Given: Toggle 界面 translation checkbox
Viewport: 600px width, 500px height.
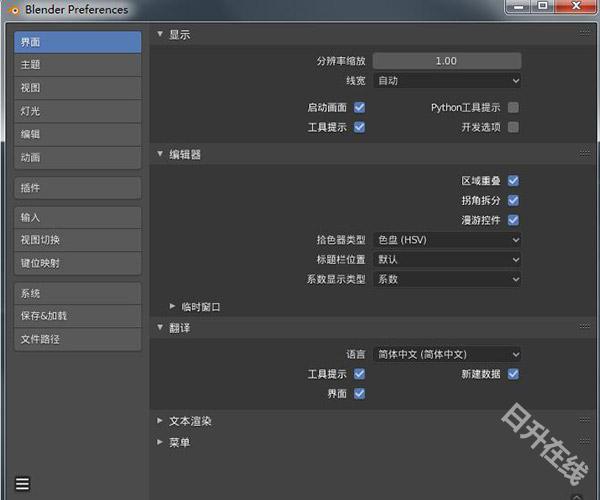Looking at the screenshot, I should pos(359,393).
